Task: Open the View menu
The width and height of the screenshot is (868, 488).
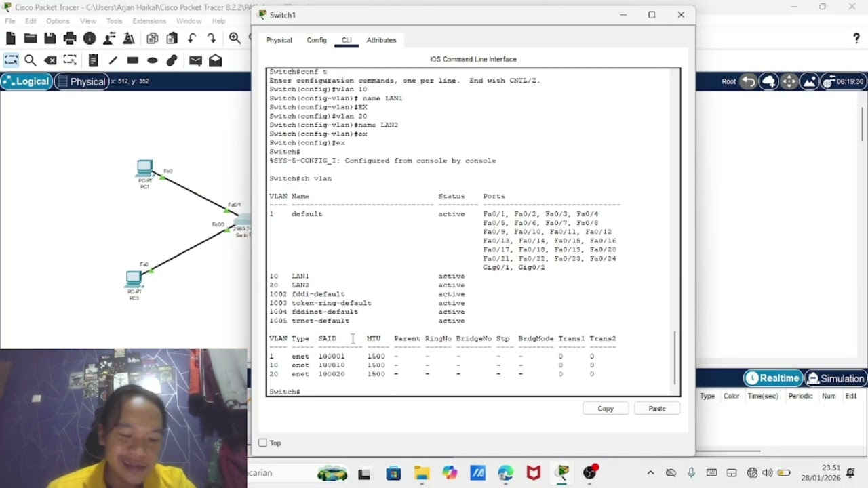Action: (x=88, y=21)
